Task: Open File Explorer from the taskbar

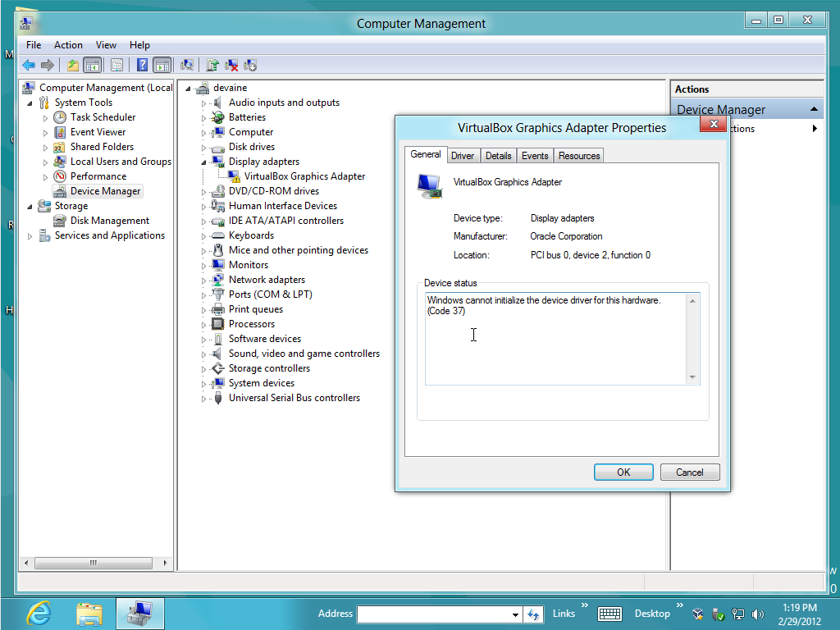Action: [89, 614]
